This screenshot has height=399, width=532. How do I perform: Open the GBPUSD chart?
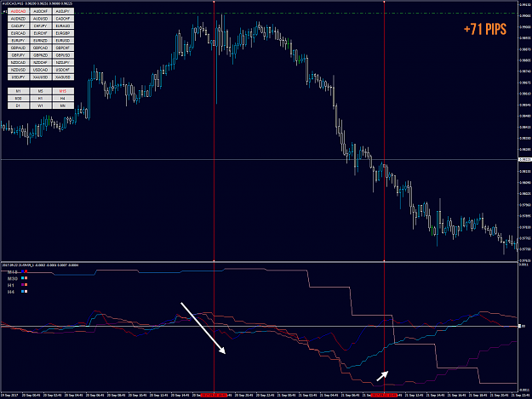tap(63, 55)
